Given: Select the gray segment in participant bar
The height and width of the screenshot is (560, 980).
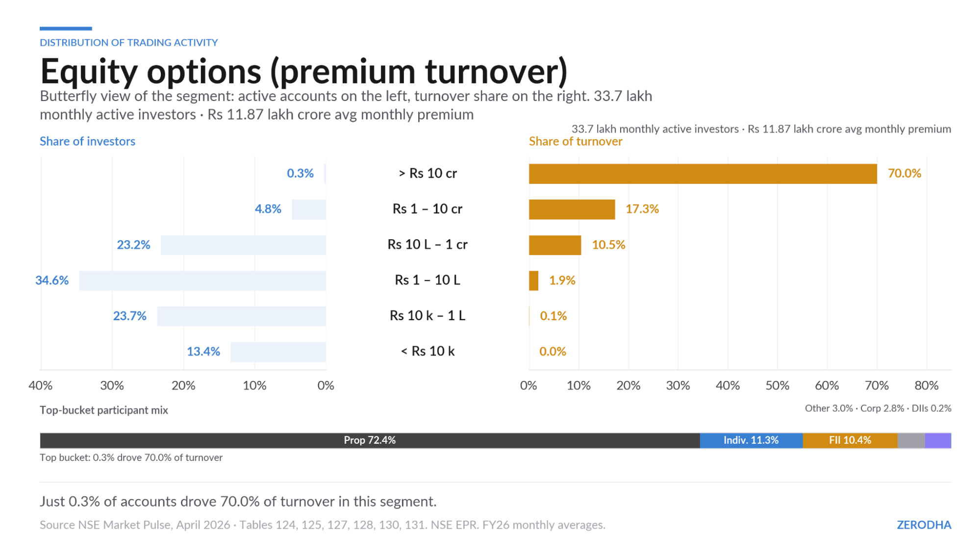Looking at the screenshot, I should pos(911,440).
